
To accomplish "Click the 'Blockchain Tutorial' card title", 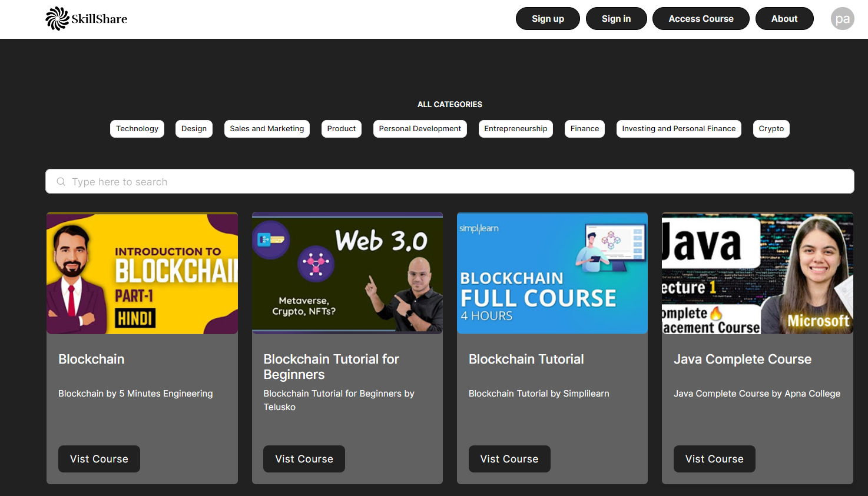I will pyautogui.click(x=526, y=359).
